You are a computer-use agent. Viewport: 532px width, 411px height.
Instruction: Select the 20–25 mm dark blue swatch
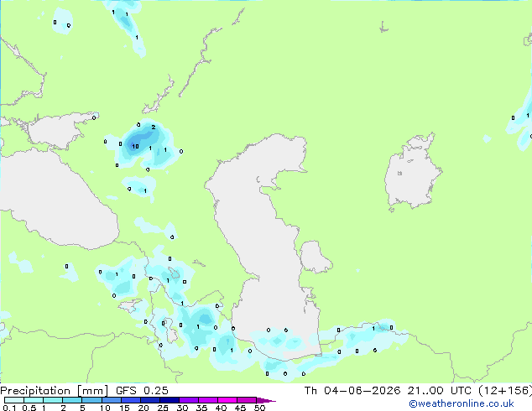click(x=149, y=400)
